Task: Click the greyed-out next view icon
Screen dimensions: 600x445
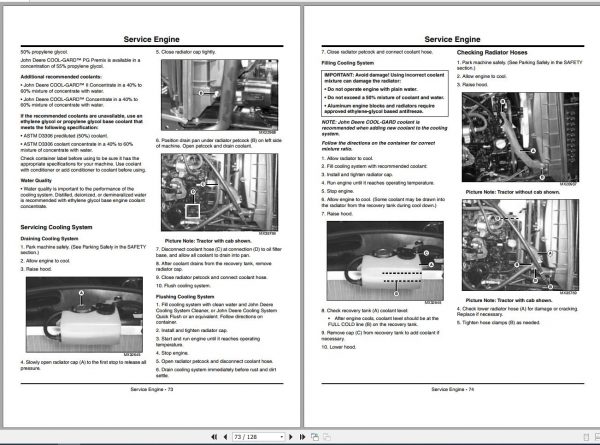Action: [327, 437]
